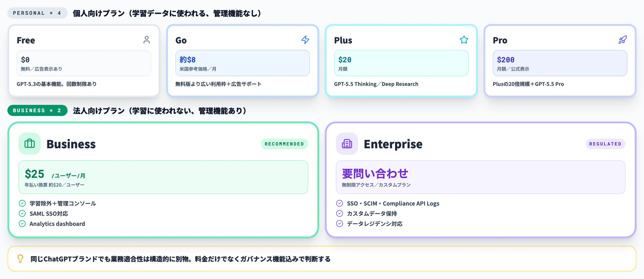Select the 約$8 price box on the Go card

tap(242, 63)
